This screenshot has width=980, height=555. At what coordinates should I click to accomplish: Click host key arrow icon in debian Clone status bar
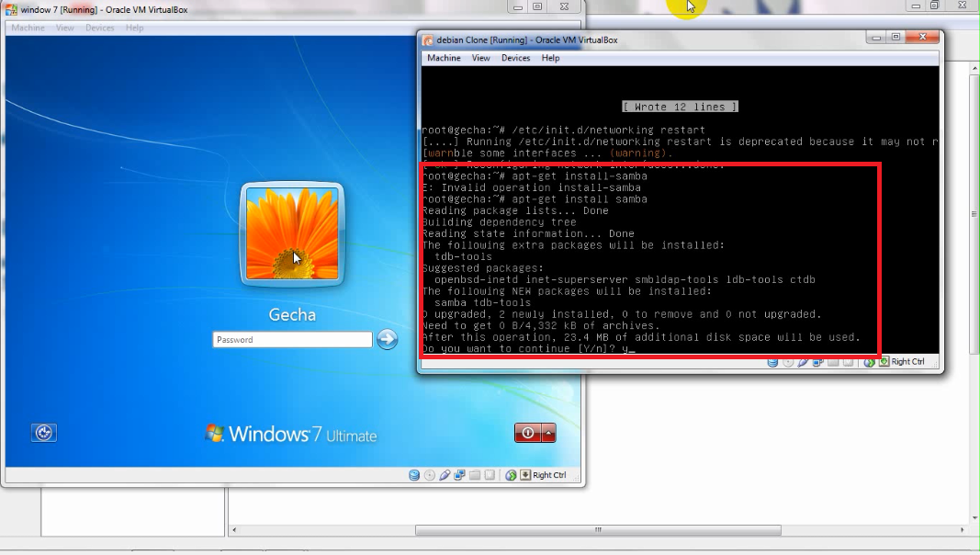pos(884,361)
